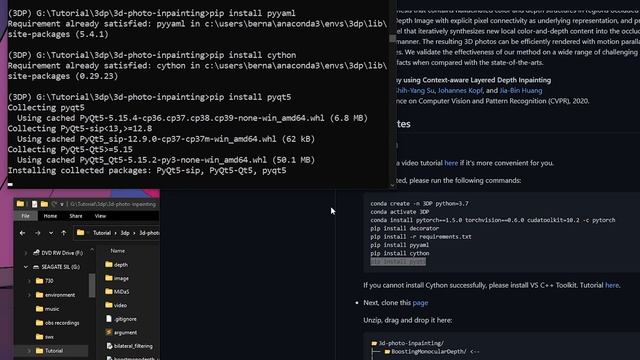Image resolution: width=640 pixels, height=360 pixels.
Task: Click the 'pip install cython' line in webpage
Action: coord(400,253)
